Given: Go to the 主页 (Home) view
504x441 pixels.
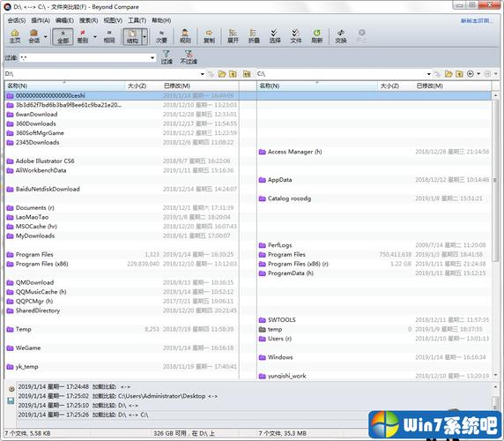Looking at the screenshot, I should click(x=15, y=36).
